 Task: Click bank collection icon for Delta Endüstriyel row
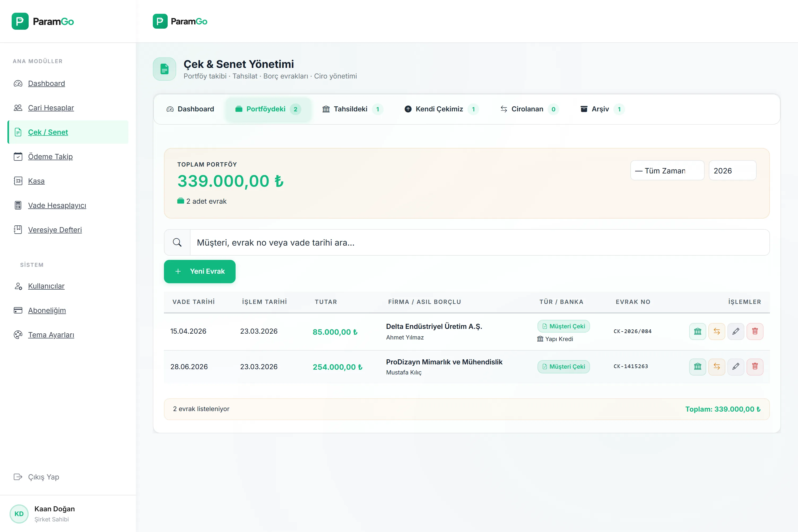(x=697, y=331)
